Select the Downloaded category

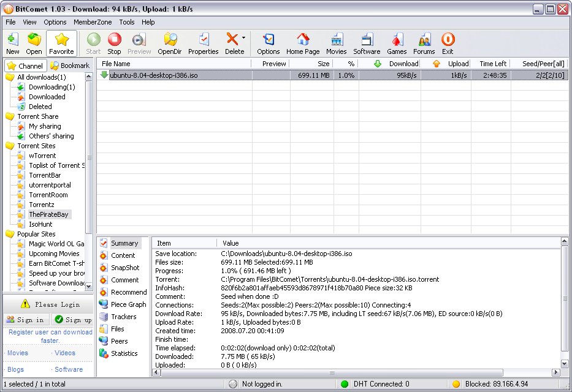click(x=47, y=97)
